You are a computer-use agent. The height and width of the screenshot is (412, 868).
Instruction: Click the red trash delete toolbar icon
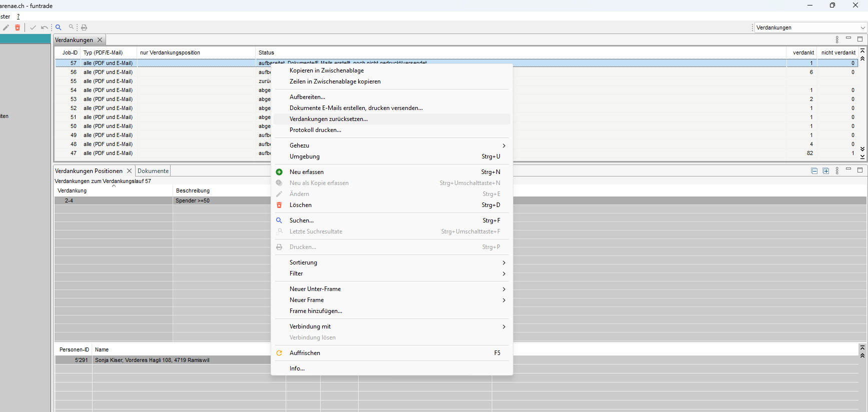pyautogui.click(x=18, y=27)
